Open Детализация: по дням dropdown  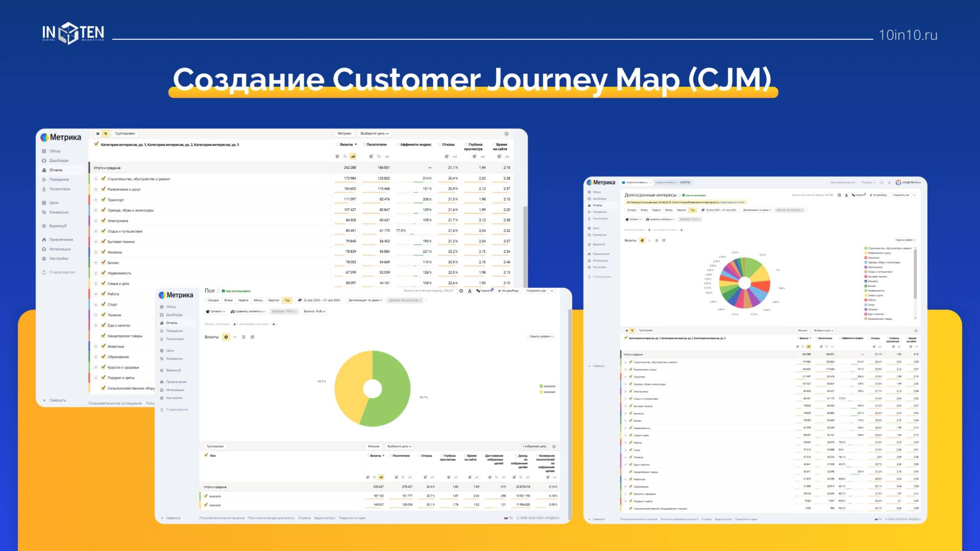365,300
